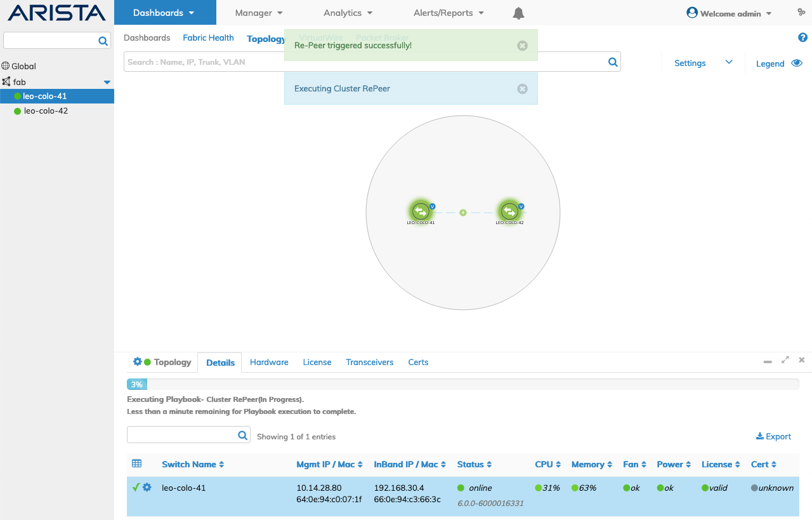Image resolution: width=812 pixels, height=520 pixels.
Task: Select Global in sidebar tree
Action: click(x=23, y=66)
